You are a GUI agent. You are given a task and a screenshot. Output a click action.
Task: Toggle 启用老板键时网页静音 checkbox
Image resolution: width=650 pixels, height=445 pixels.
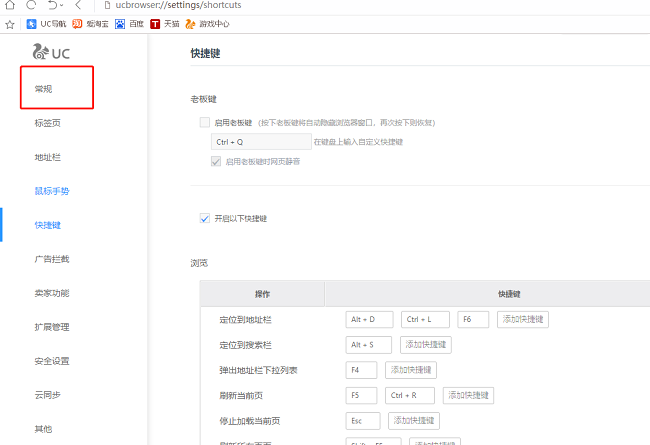pos(216,161)
